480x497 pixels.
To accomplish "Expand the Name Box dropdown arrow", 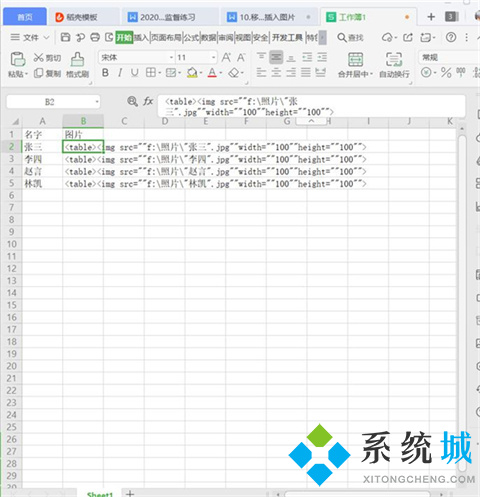I will click(97, 102).
